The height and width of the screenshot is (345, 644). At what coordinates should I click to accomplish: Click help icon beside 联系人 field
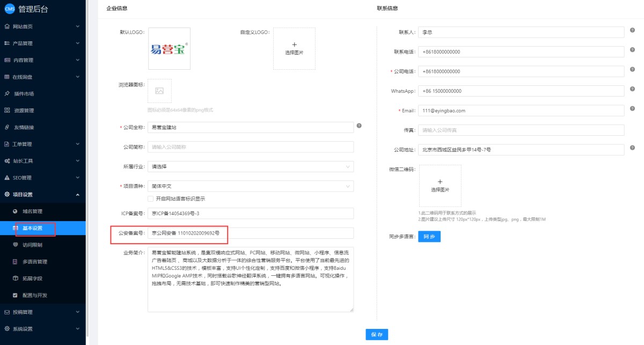pos(633,31)
